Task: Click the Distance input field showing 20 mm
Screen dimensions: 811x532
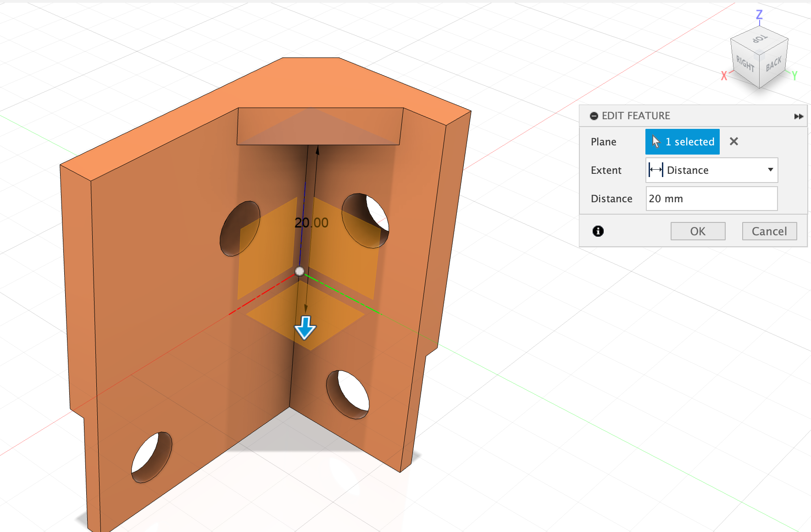Action: coord(711,199)
